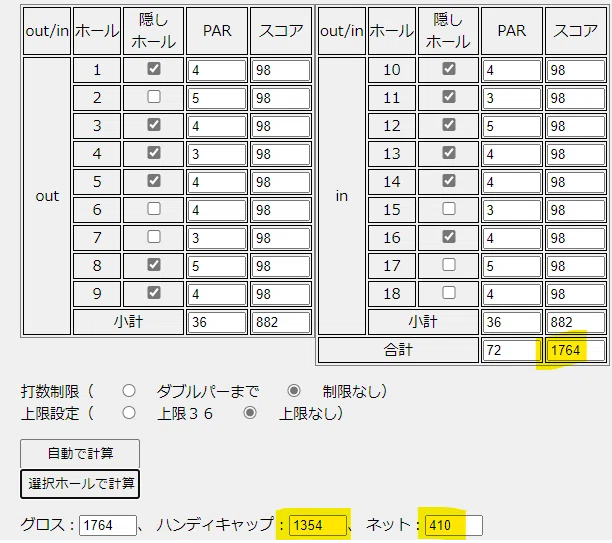Toggle hidden hole checkbox for hole 4
612x543 pixels.
(154, 153)
